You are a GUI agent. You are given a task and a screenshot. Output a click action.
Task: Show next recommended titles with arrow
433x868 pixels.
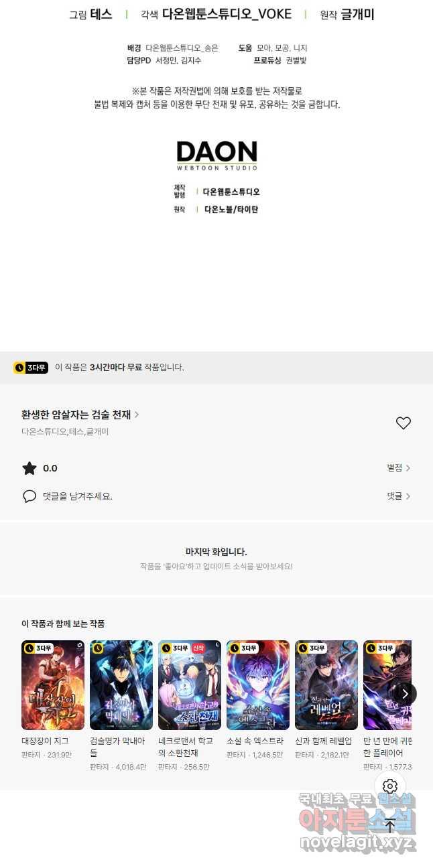click(x=404, y=693)
